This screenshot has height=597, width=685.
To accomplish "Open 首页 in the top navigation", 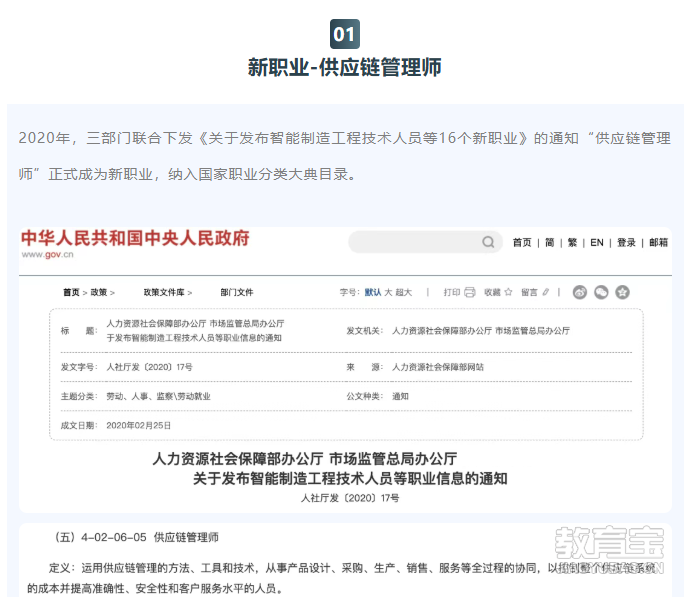I will [522, 242].
